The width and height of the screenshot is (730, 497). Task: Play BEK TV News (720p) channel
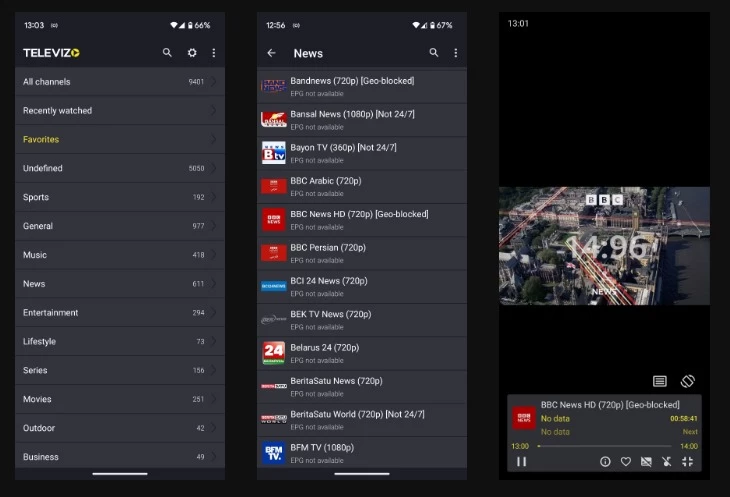tap(362, 320)
